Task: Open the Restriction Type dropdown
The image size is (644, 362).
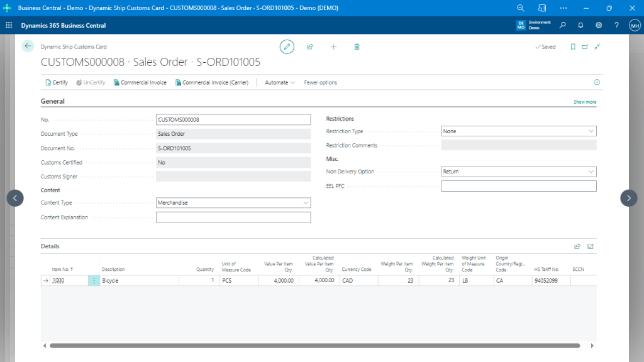Action: pyautogui.click(x=591, y=131)
